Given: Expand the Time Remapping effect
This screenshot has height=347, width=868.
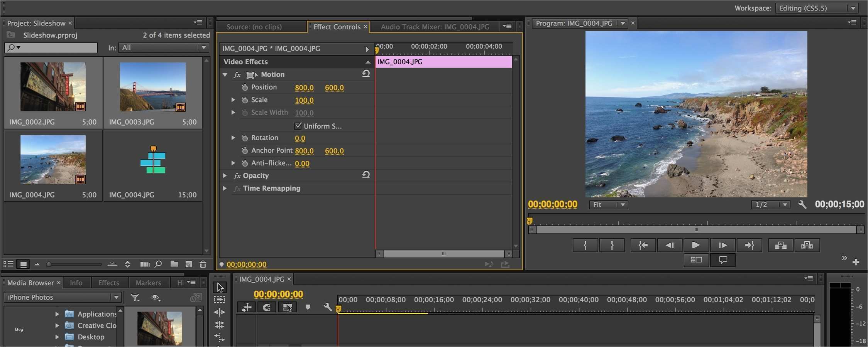Looking at the screenshot, I should point(225,189).
